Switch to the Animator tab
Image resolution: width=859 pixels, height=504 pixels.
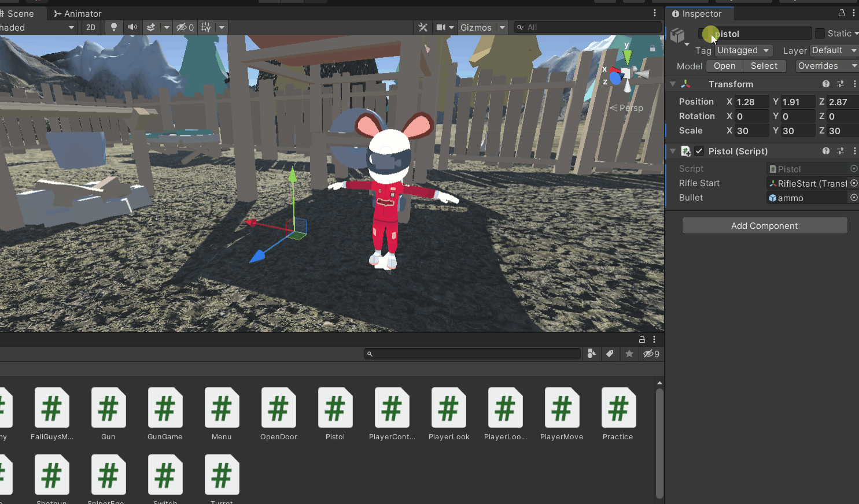click(x=78, y=13)
